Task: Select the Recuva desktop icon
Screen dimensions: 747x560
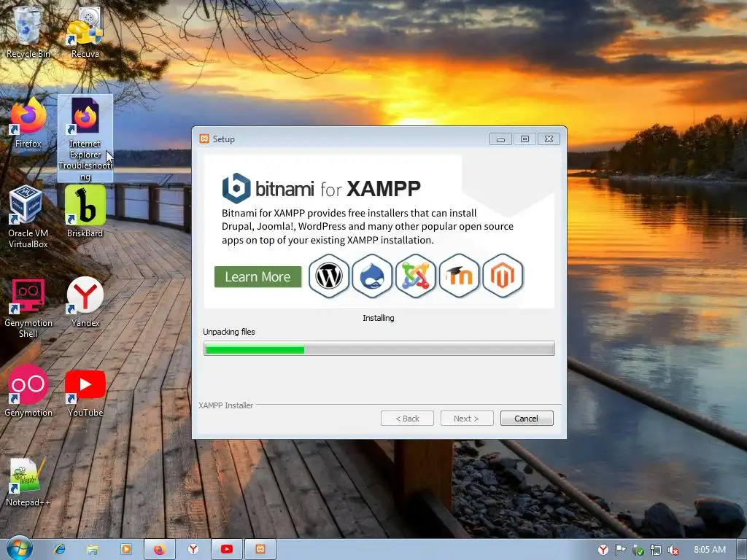Action: pos(85,32)
